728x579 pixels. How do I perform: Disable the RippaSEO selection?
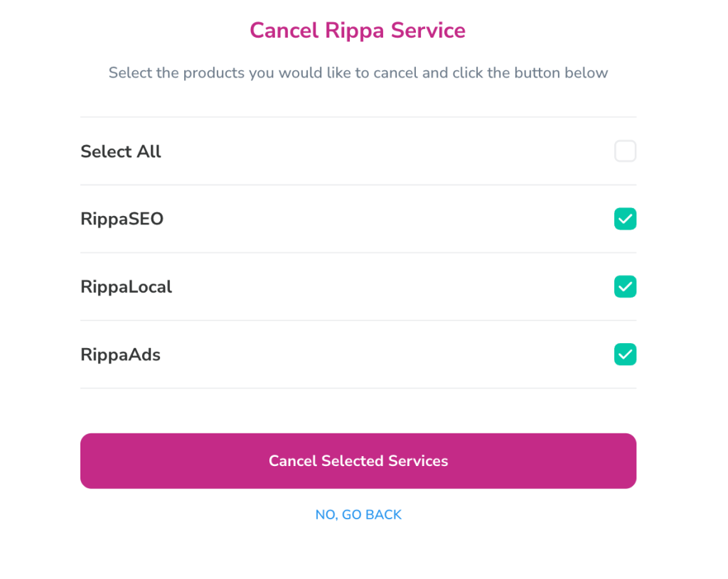(x=625, y=219)
